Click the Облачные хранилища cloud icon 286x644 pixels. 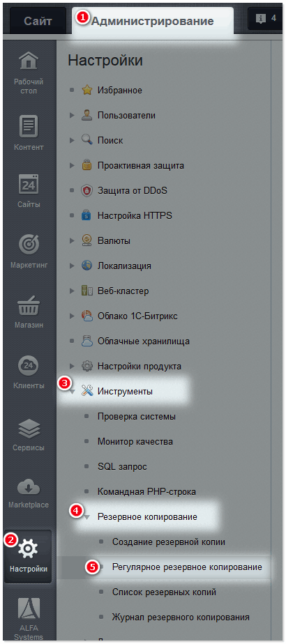pyautogui.click(x=86, y=342)
